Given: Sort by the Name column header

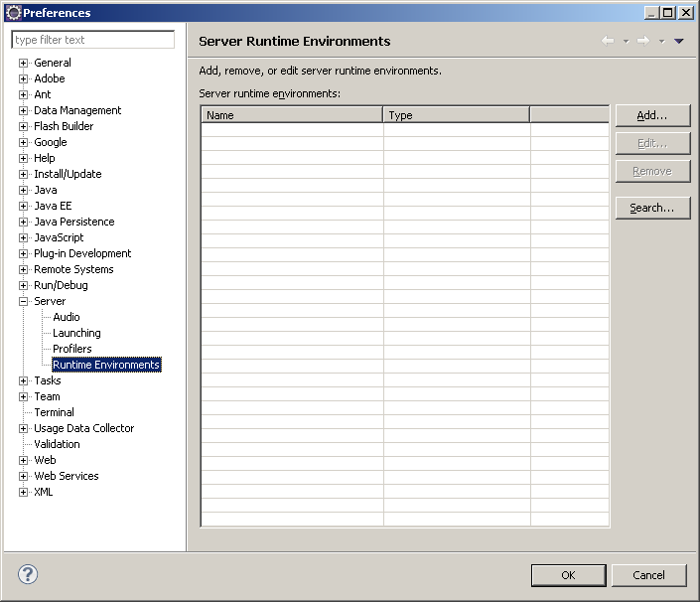Looking at the screenshot, I should pos(292,115).
